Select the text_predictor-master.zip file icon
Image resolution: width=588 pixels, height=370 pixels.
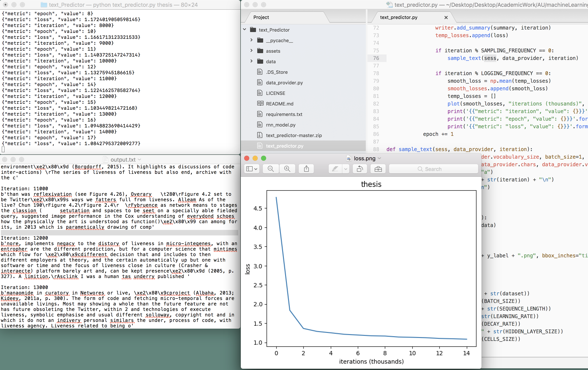coord(260,135)
